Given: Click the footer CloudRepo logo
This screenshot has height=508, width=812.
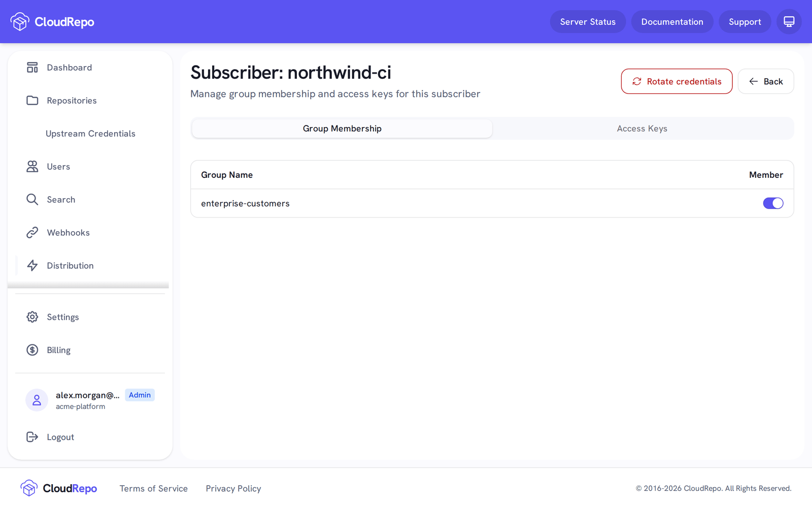Looking at the screenshot, I should [59, 488].
